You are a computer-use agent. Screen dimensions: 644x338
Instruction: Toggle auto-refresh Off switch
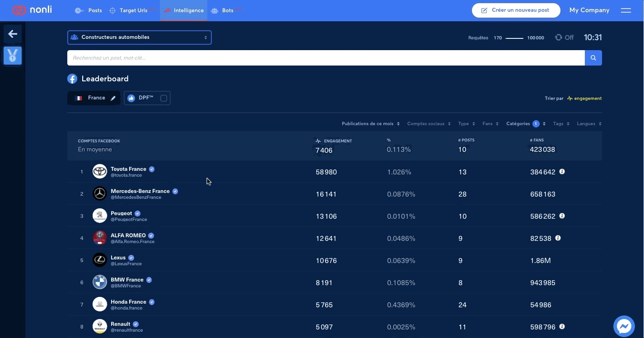click(x=565, y=38)
